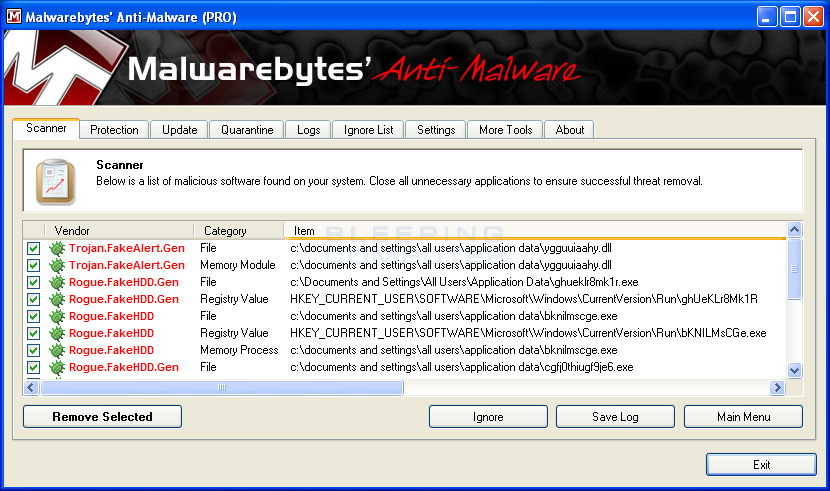Image resolution: width=830 pixels, height=491 pixels.
Task: Close the Malwarebytes Anti-Malware window
Action: [x=814, y=17]
